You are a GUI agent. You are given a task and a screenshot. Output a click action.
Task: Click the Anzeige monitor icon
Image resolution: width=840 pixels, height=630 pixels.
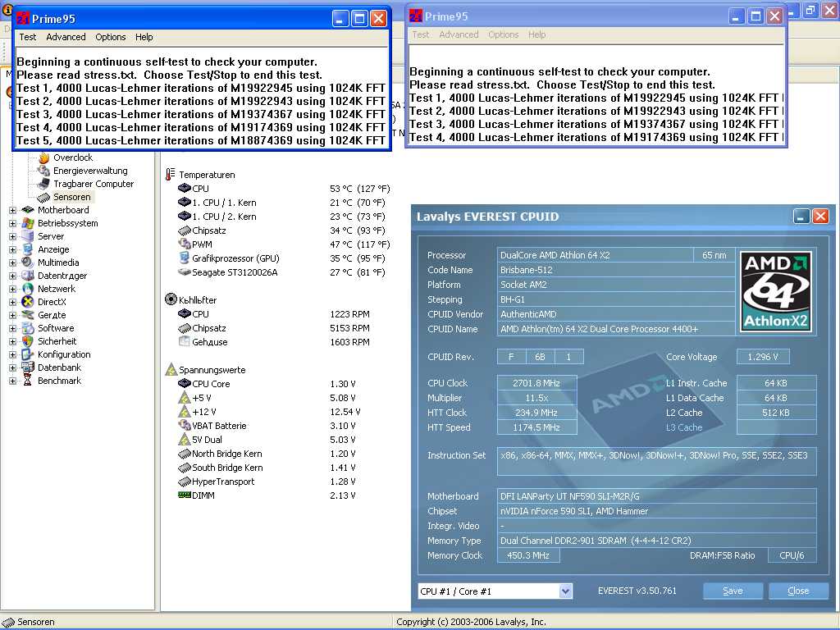(28, 249)
